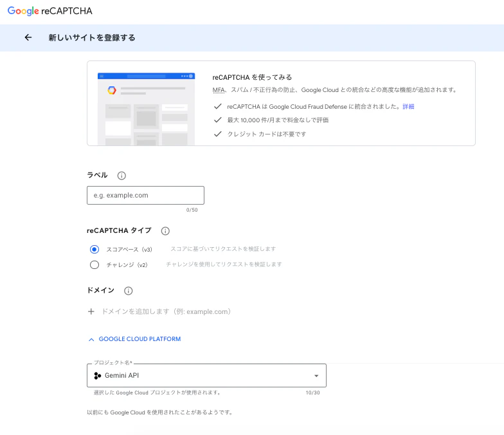The width and height of the screenshot is (504, 435).
Task: Open the Google reCAPTCHA logo home
Action: coord(50,11)
